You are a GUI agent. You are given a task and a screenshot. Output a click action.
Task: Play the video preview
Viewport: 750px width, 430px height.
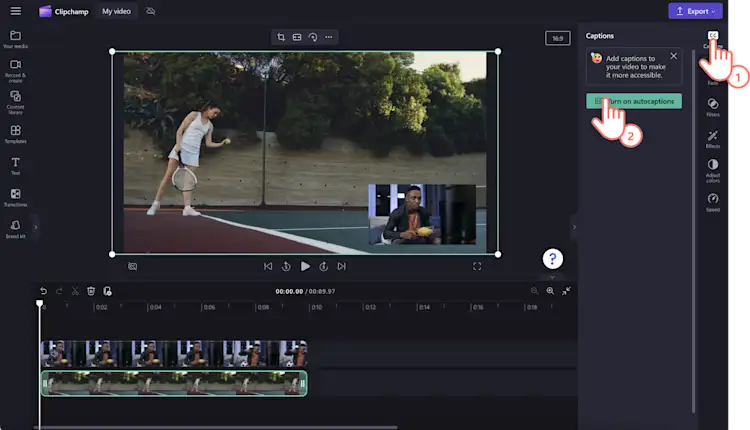305,266
